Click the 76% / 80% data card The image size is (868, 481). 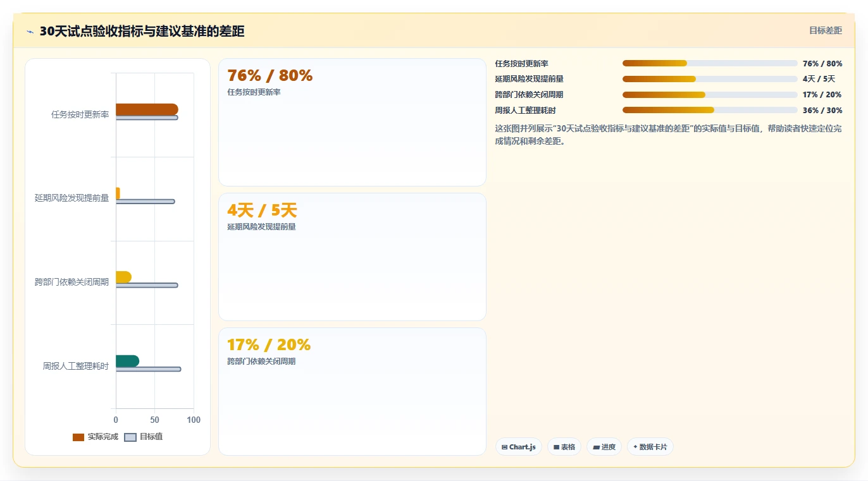point(352,123)
